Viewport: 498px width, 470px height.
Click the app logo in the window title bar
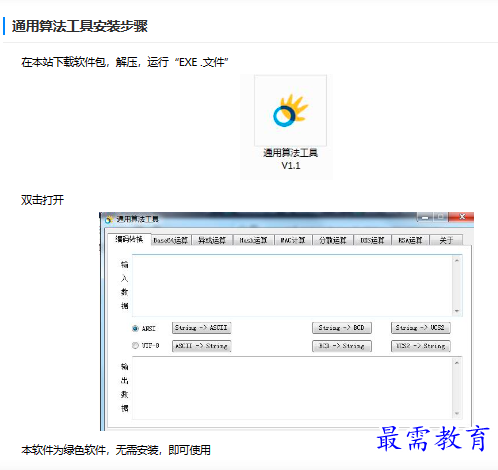click(109, 219)
